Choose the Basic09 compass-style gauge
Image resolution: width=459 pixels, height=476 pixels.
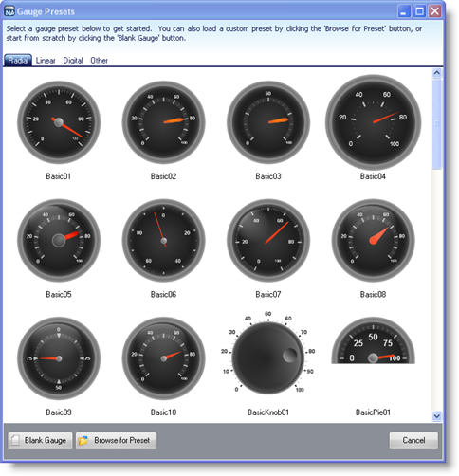59,358
